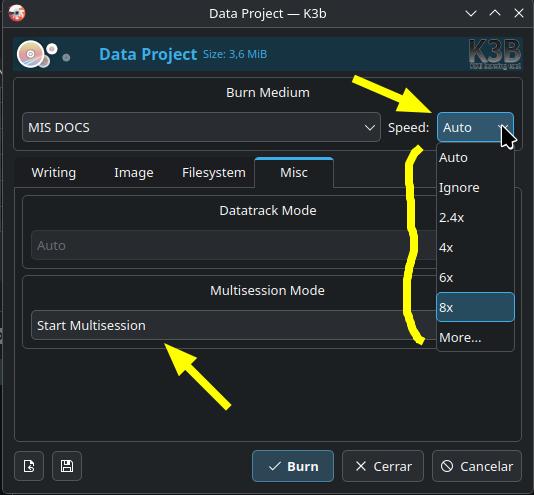Viewport: 534px width, 495px height.
Task: Click the load default settings icon button
Action: [29, 466]
